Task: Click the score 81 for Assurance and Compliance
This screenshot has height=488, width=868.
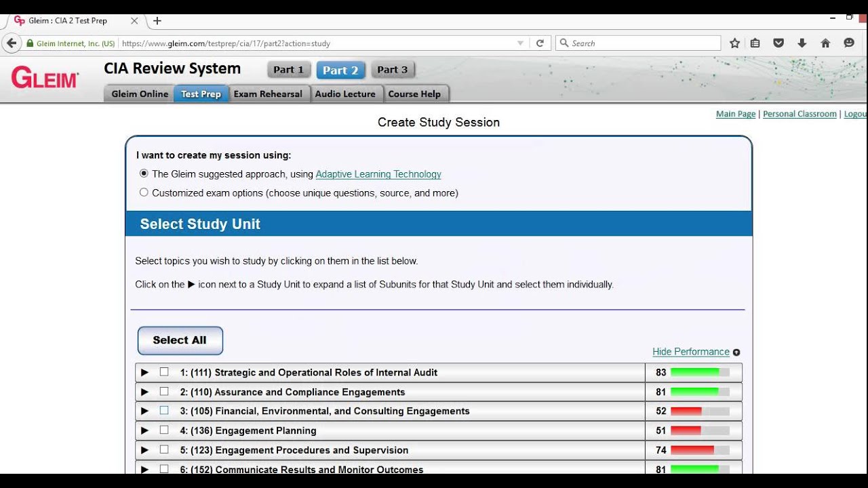Action: tap(660, 392)
